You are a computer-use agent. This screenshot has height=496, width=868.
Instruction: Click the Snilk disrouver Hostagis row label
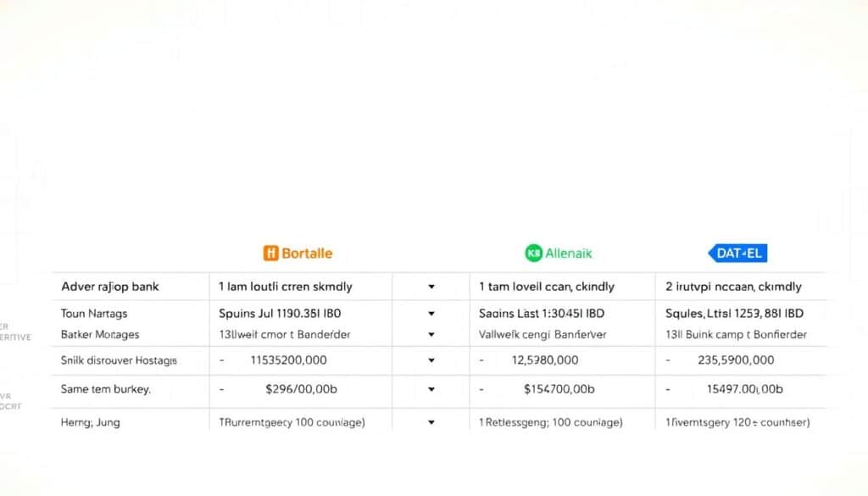click(120, 360)
